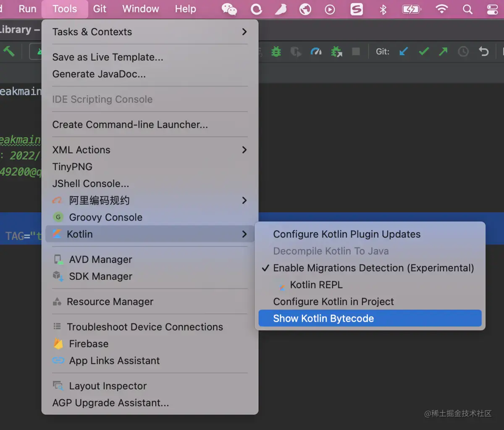Click the feather-shaped menu bar icon
Screen dimensions: 504x430
[x=281, y=9]
